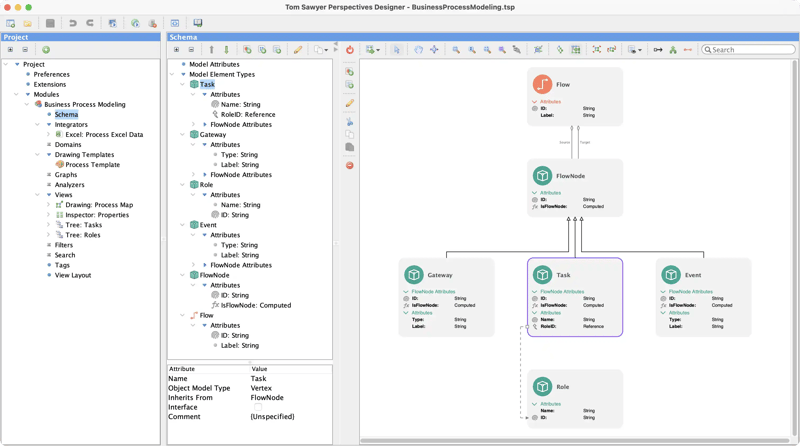This screenshot has height=446, width=800.
Task: Click the red power icon above the diagram
Action: point(349,50)
